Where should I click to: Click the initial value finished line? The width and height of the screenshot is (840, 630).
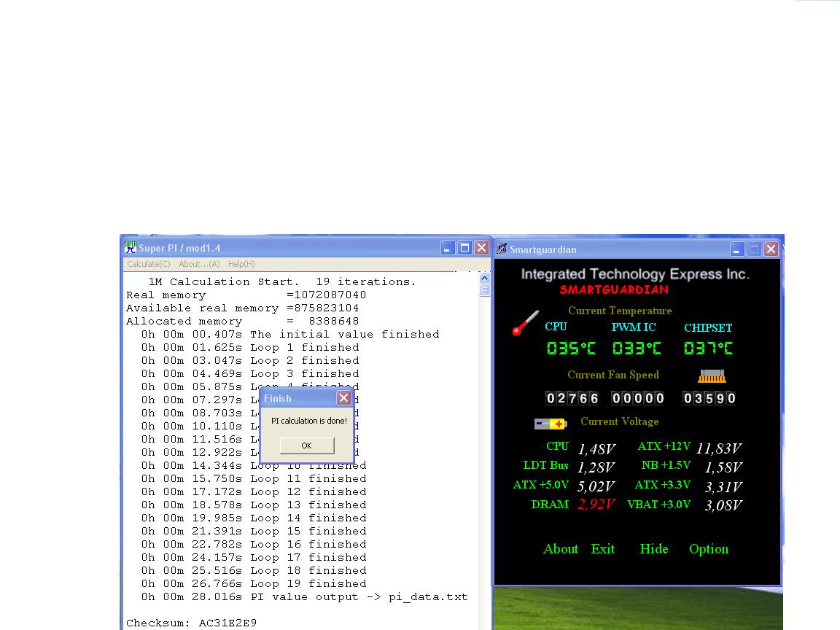(290, 334)
